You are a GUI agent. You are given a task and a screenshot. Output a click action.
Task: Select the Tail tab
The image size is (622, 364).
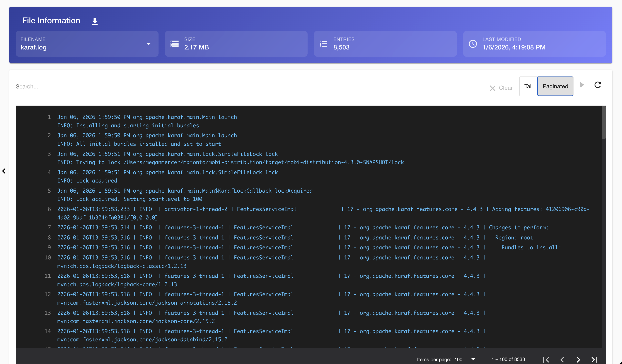point(528,86)
